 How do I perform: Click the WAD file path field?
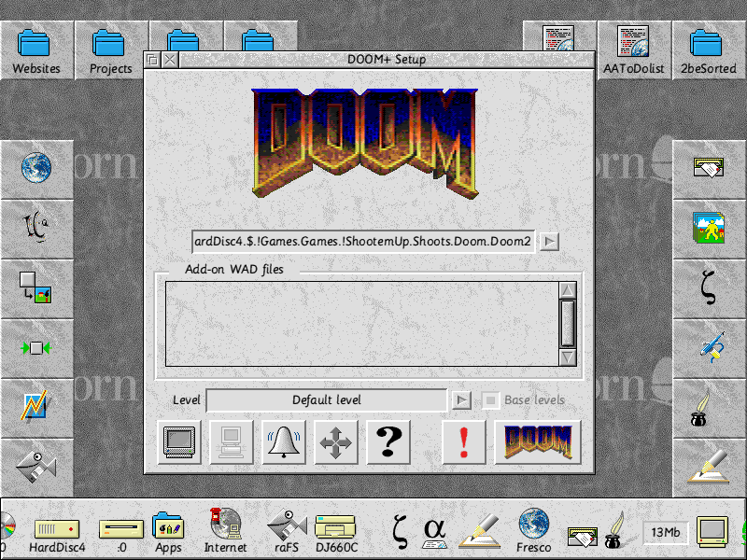point(363,242)
